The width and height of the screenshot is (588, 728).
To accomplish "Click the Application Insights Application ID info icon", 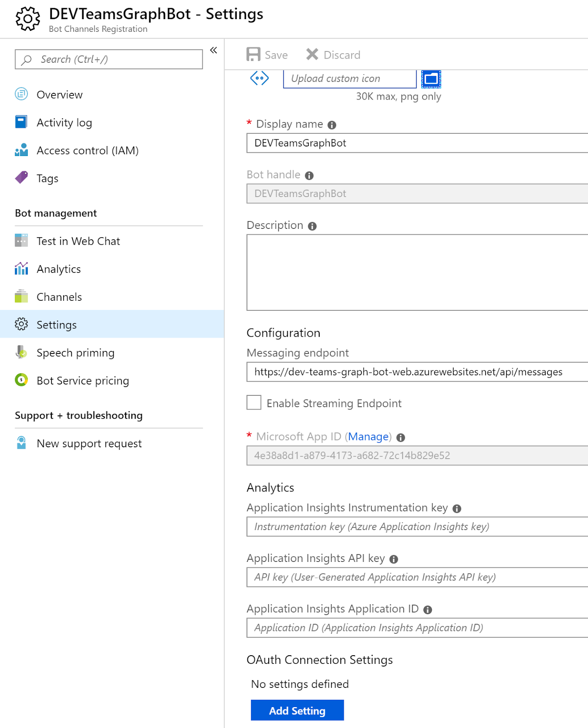I will click(x=427, y=610).
